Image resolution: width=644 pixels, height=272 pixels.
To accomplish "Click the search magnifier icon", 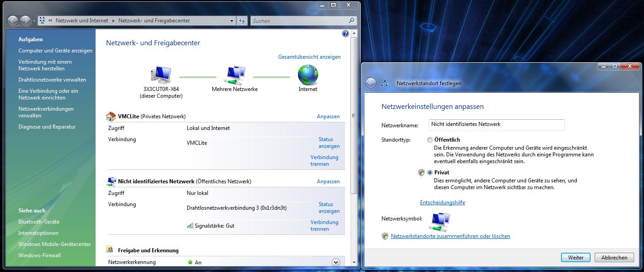I will click(x=351, y=21).
